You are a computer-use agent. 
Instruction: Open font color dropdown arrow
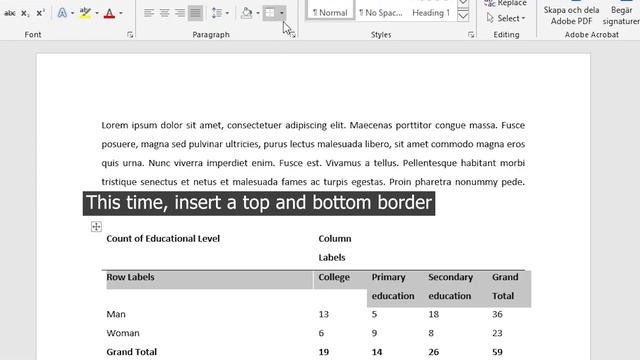[121, 13]
